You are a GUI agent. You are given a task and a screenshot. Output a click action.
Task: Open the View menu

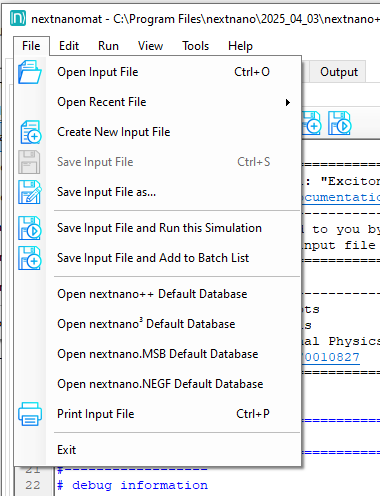(150, 46)
